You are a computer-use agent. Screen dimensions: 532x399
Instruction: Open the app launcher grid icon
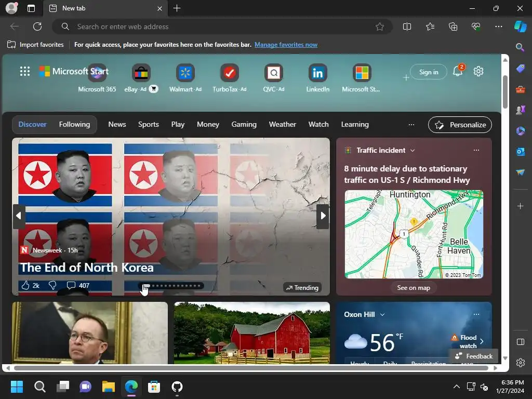point(25,71)
